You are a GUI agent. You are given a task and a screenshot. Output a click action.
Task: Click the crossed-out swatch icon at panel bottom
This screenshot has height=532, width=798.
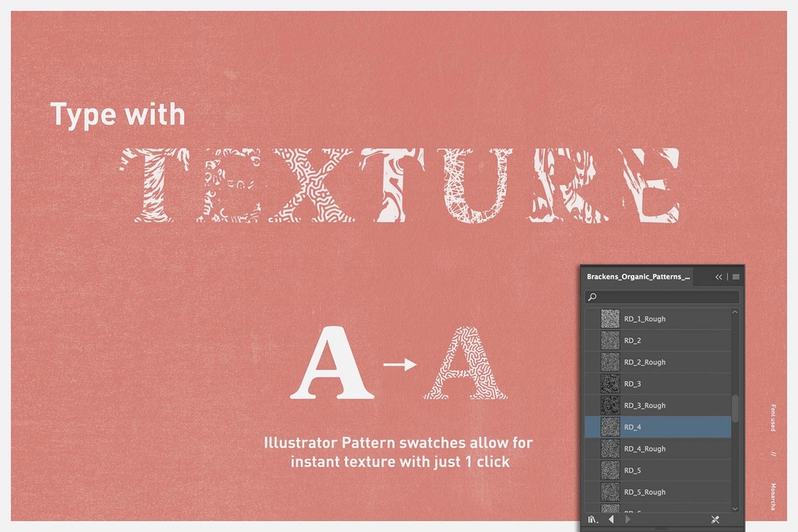(715, 519)
